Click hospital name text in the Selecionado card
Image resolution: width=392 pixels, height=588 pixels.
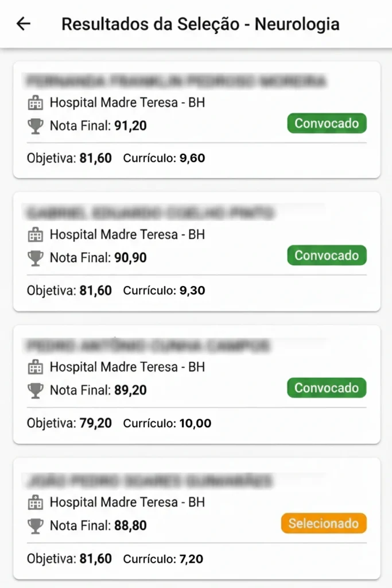(x=127, y=502)
